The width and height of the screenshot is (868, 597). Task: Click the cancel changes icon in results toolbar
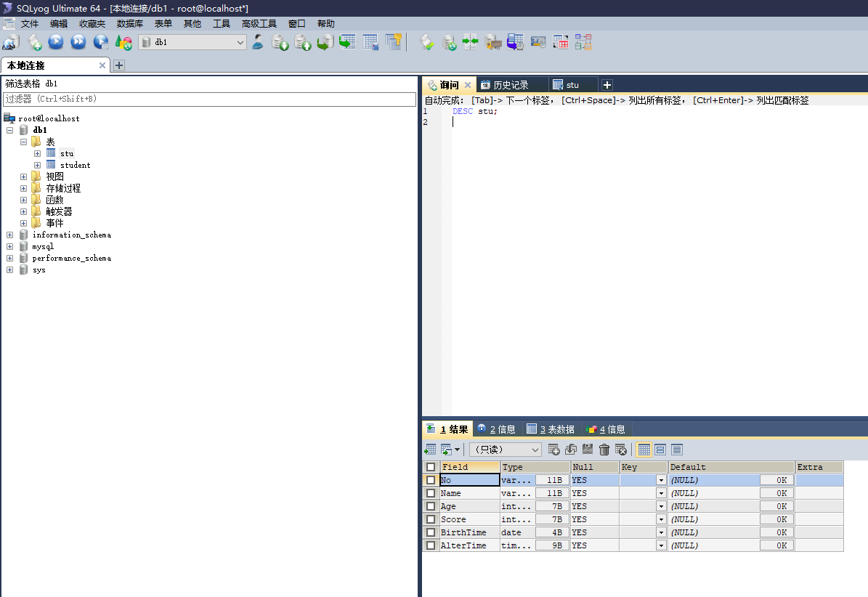[x=621, y=450]
